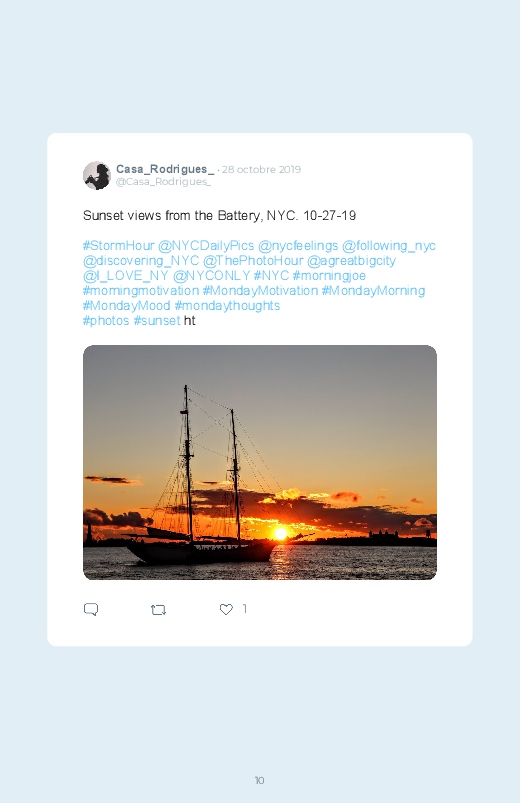Open the #mondaythoughts hashtag
The height and width of the screenshot is (803, 520).
tap(227, 306)
